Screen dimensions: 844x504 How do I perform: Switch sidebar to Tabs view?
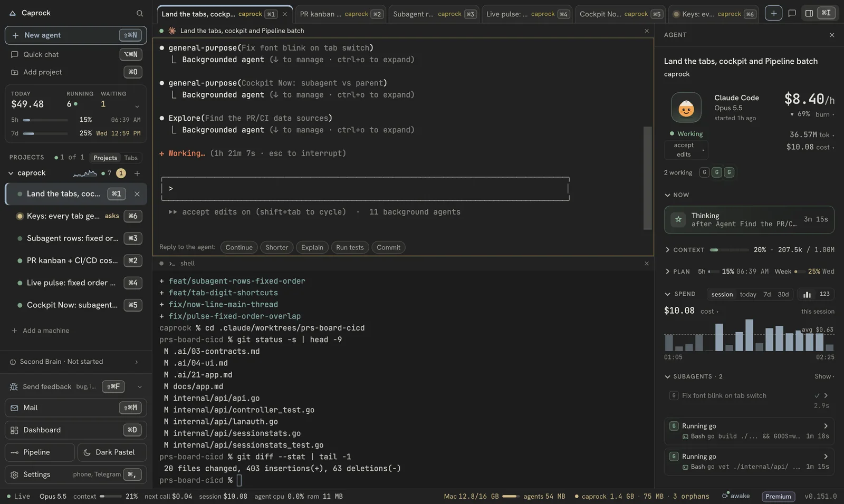[131, 158]
